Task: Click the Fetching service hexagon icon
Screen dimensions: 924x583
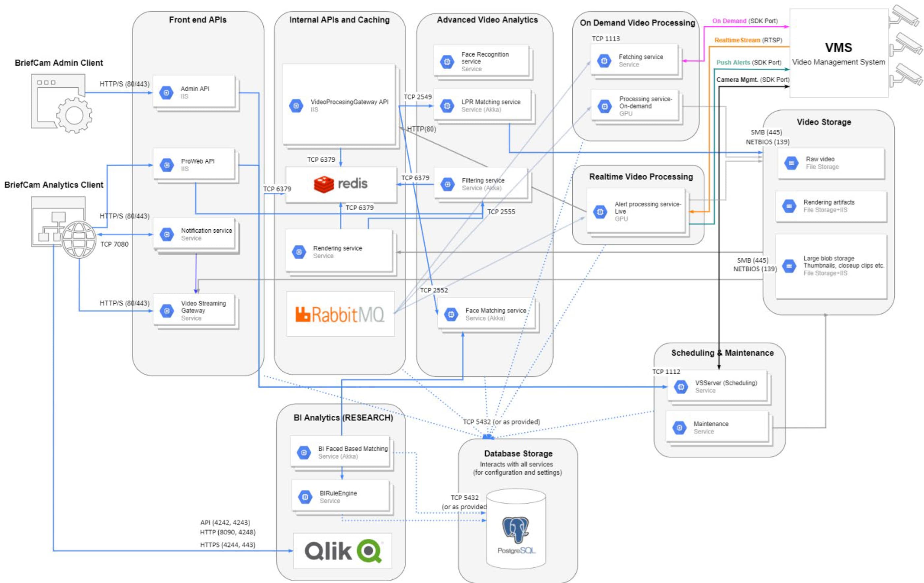Action: [604, 61]
